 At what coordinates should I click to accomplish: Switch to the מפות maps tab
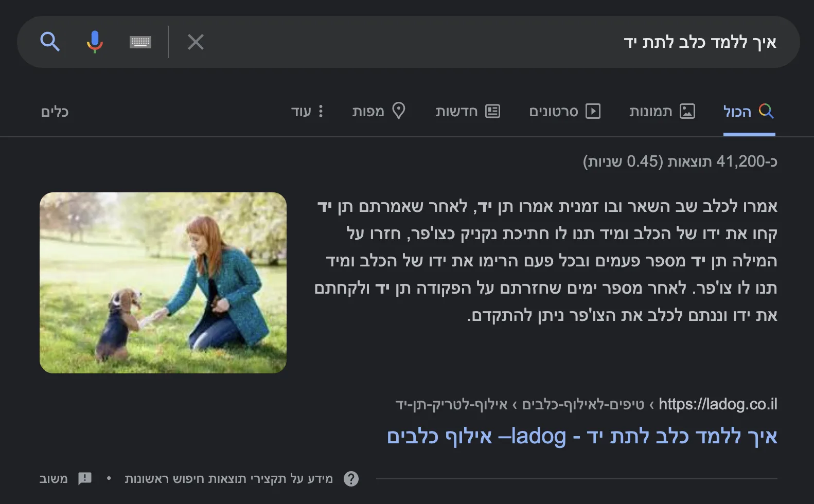coord(379,111)
